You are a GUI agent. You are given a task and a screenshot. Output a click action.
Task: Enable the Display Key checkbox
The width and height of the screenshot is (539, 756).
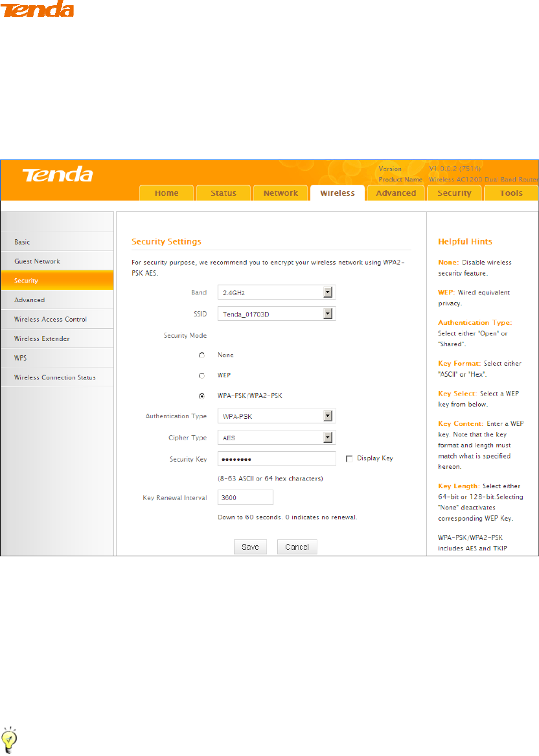click(x=349, y=459)
